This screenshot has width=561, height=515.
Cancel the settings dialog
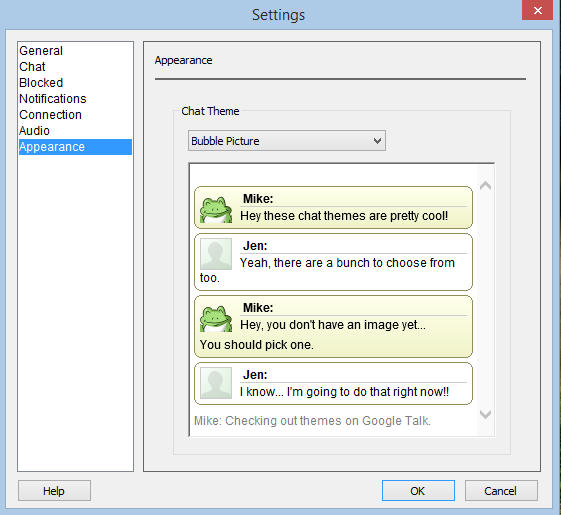pyautogui.click(x=501, y=491)
